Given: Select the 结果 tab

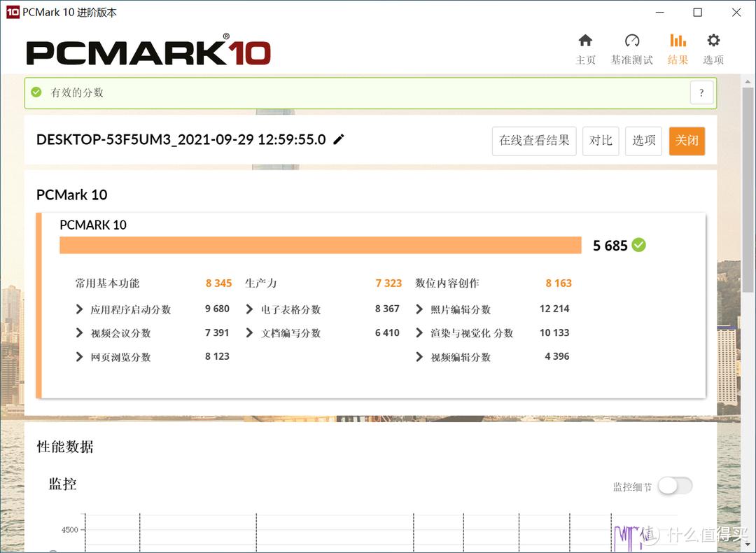Looking at the screenshot, I should (x=678, y=42).
